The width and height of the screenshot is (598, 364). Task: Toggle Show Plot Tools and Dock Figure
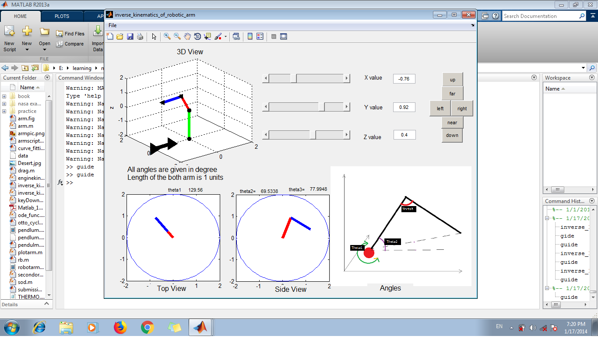point(283,36)
